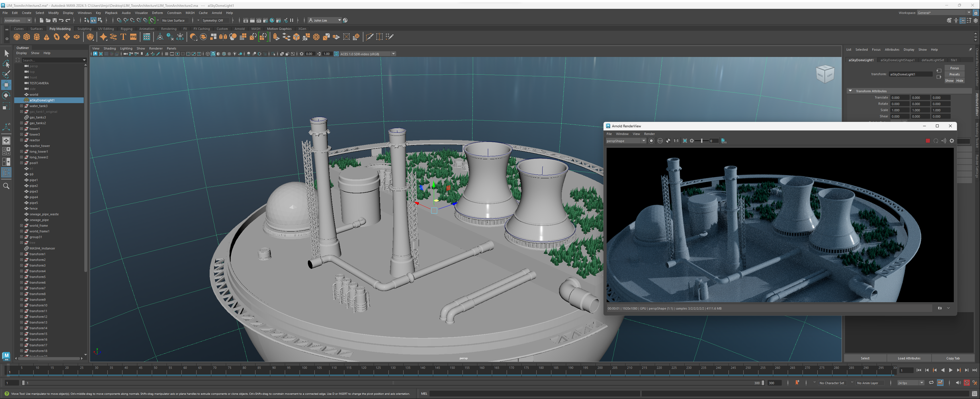Open the ACES 1.0 SDR-video view transform dropdown

tap(367, 54)
